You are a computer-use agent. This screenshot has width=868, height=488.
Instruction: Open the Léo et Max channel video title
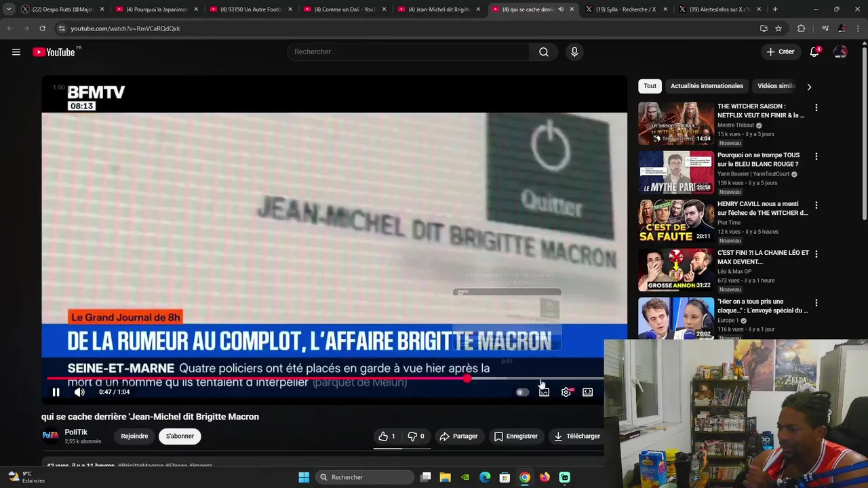763,257
